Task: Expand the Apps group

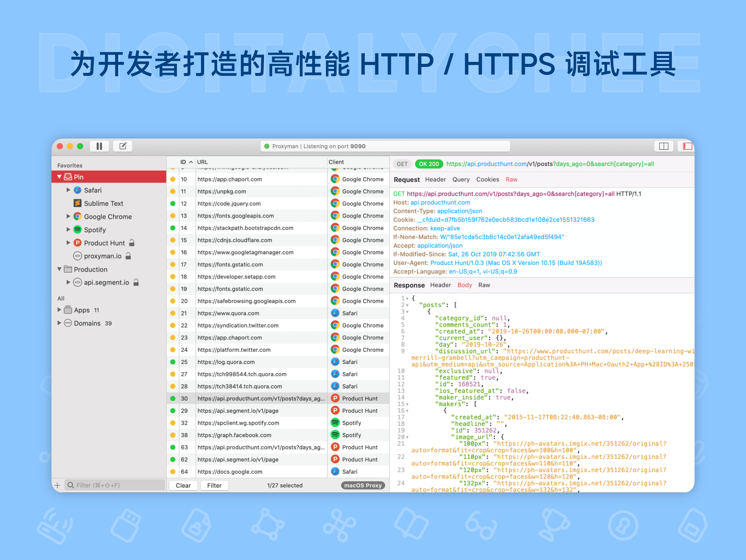Action: click(x=59, y=310)
